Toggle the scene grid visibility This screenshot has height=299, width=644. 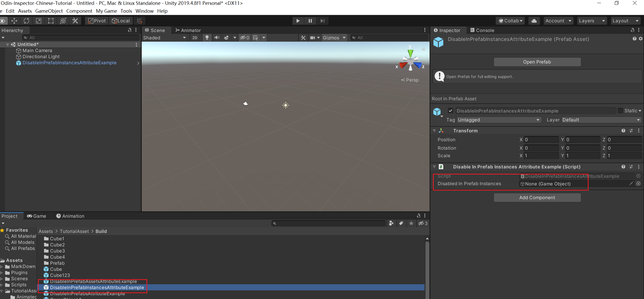(256, 38)
